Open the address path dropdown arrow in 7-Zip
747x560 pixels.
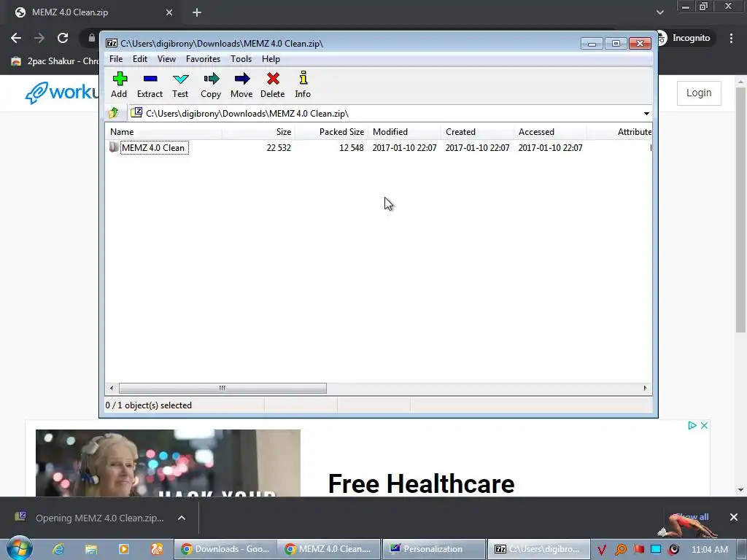click(646, 113)
